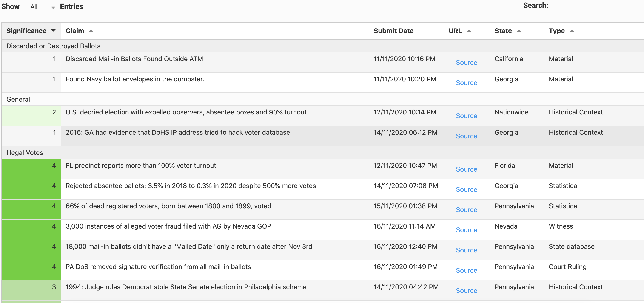644x303 pixels.
Task: Sort by the URL column header
Action: 467,31
